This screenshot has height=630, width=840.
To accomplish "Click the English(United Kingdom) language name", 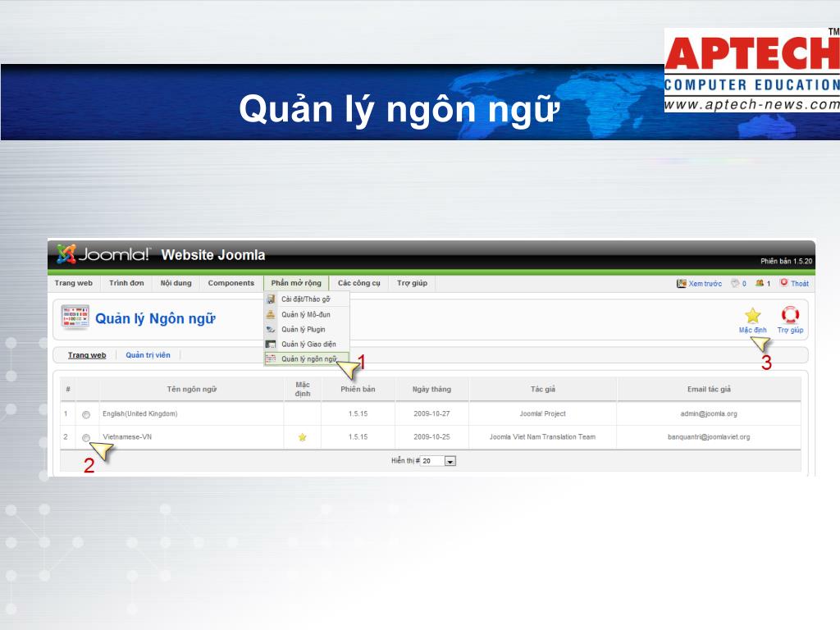I will click(139, 413).
